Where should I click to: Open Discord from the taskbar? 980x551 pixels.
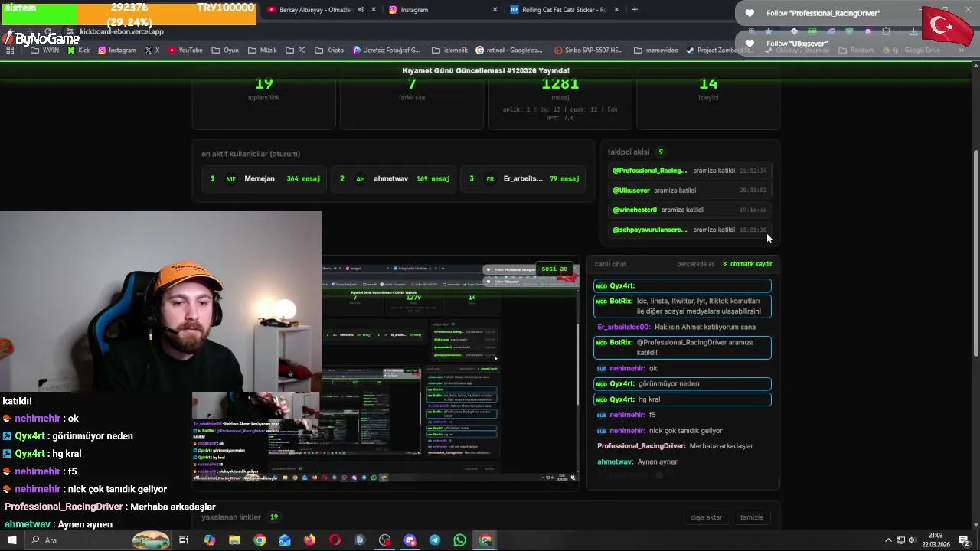(410, 540)
